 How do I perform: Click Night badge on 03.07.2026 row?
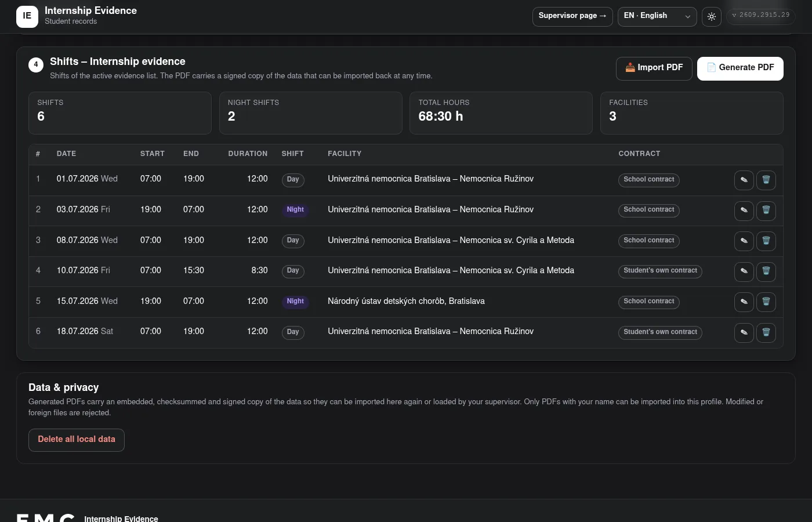pos(295,210)
